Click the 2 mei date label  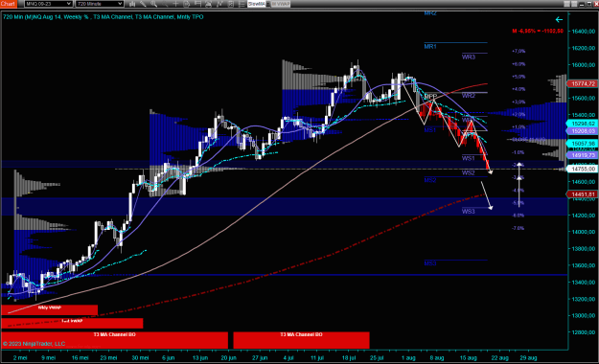point(20,358)
